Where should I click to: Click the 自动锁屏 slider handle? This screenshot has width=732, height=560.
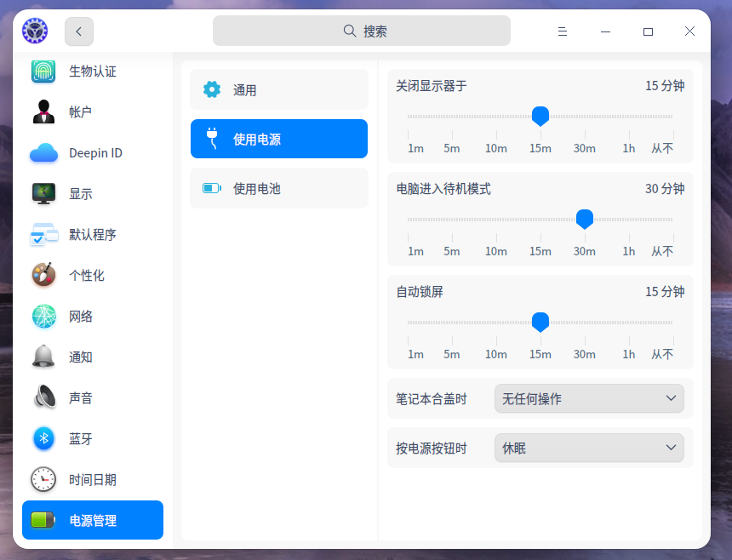pyautogui.click(x=540, y=322)
